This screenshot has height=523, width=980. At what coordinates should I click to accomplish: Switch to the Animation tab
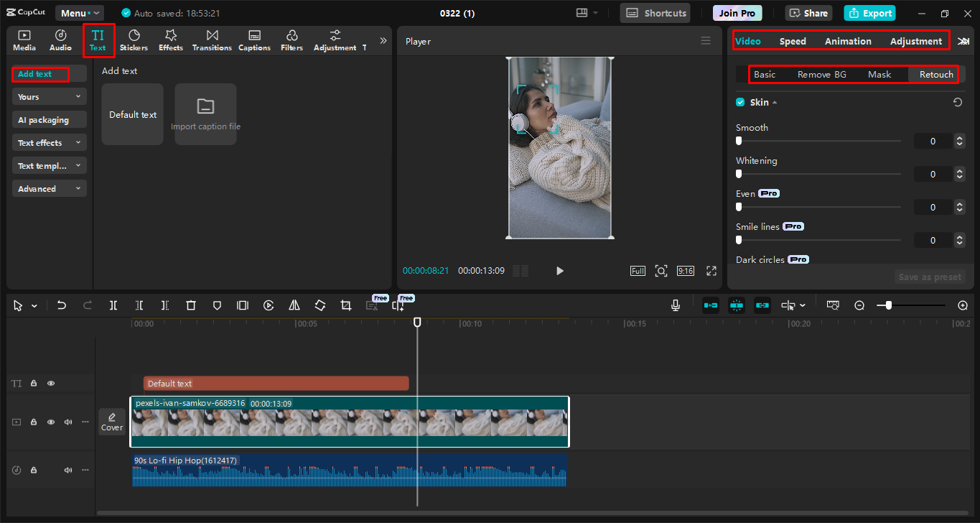(848, 41)
